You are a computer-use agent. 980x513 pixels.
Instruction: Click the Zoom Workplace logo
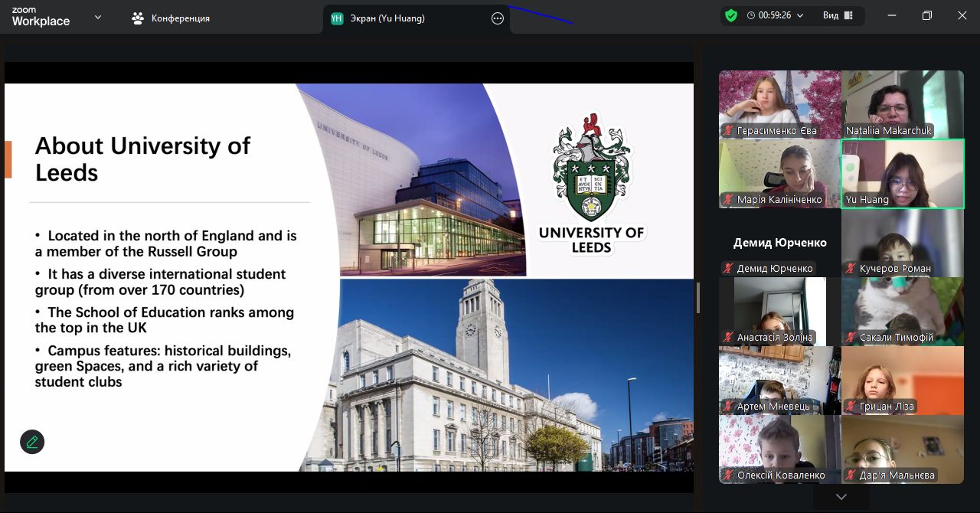pyautogui.click(x=41, y=18)
